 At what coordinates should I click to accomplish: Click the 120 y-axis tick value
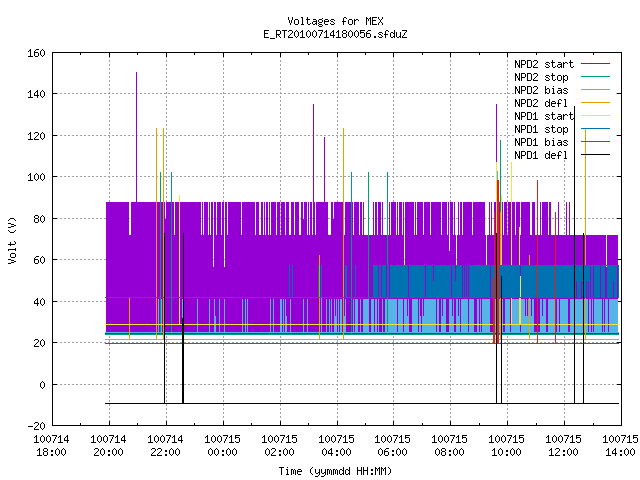tap(36, 136)
